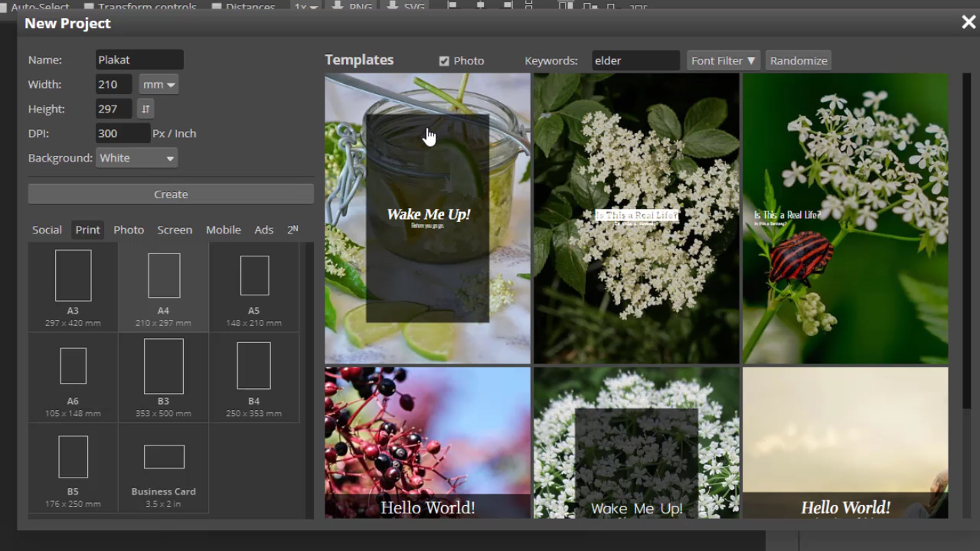Click the Keywords field containing elder

(x=636, y=61)
